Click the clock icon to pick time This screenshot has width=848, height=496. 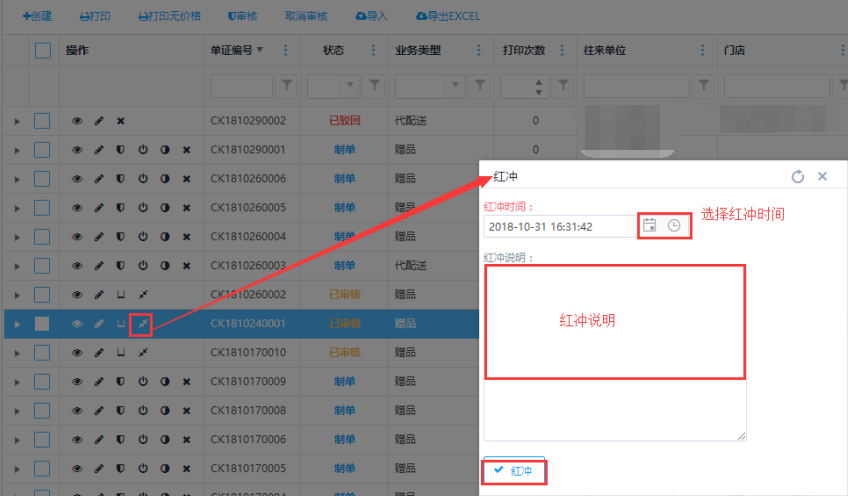click(674, 226)
